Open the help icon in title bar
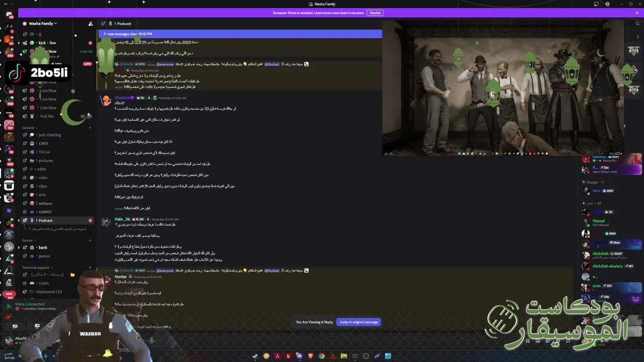 608,4
